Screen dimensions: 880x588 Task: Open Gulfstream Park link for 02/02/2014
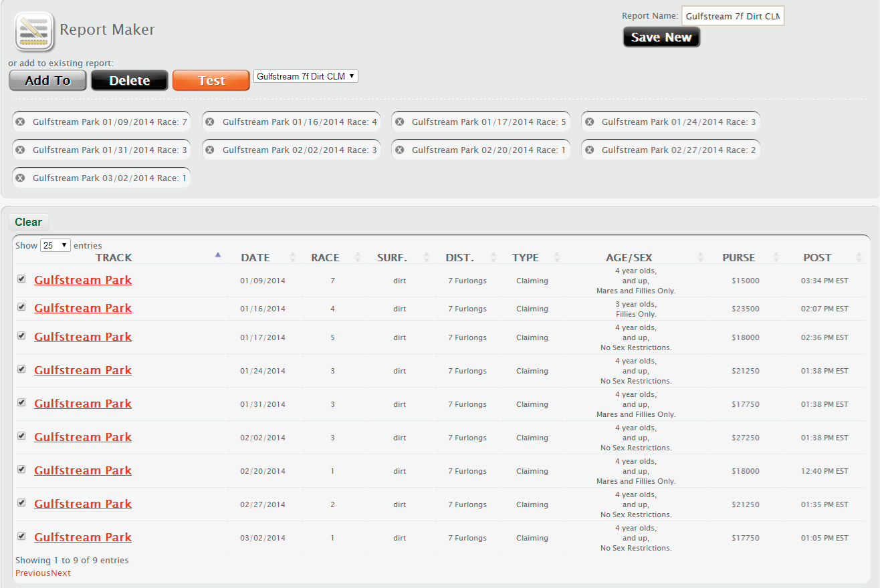[x=83, y=437]
